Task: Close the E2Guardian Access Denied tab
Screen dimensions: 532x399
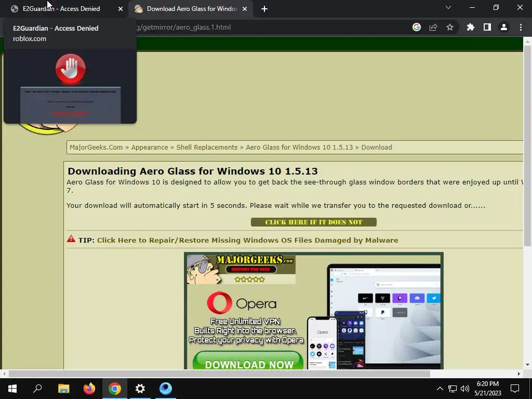Action: click(x=121, y=9)
